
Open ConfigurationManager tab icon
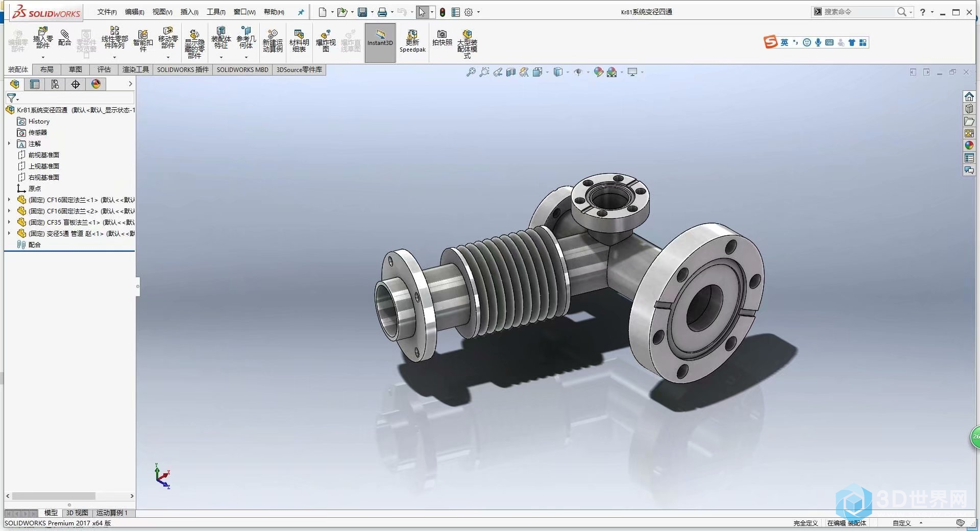pyautogui.click(x=55, y=84)
